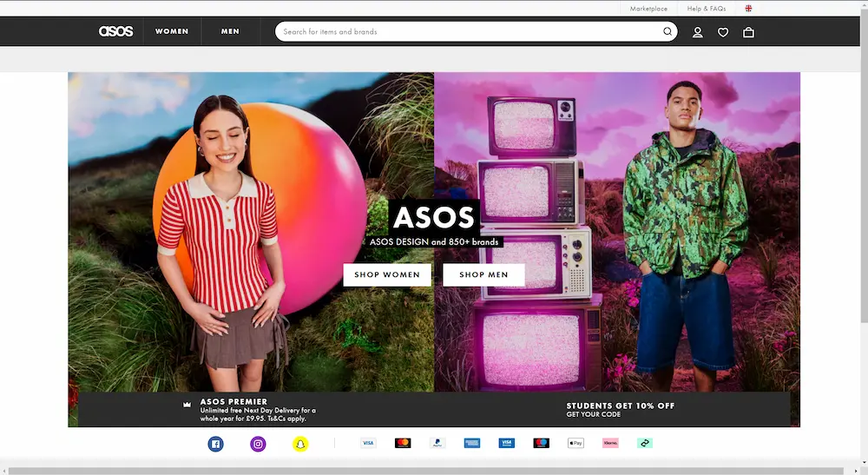Open the MEN menu

pos(230,31)
